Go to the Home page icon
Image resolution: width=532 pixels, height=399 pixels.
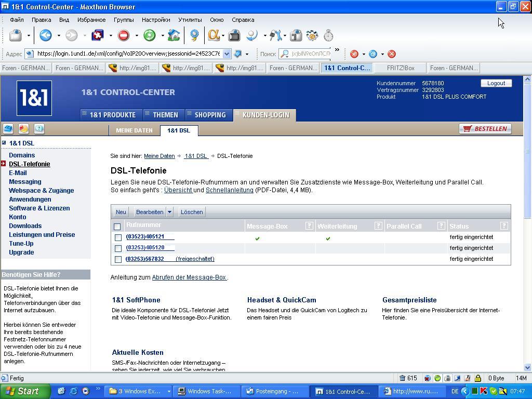(x=174, y=35)
